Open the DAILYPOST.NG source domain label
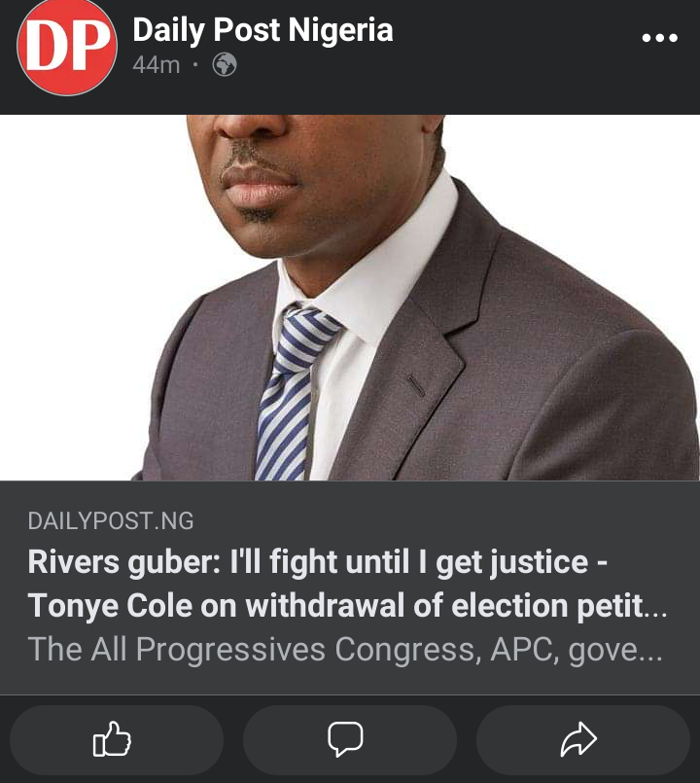This screenshot has width=700, height=783. [x=111, y=520]
